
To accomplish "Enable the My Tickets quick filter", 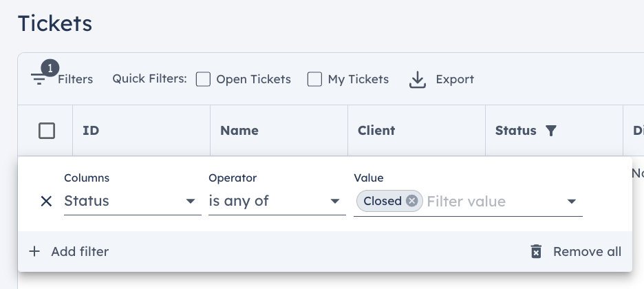I will (314, 79).
